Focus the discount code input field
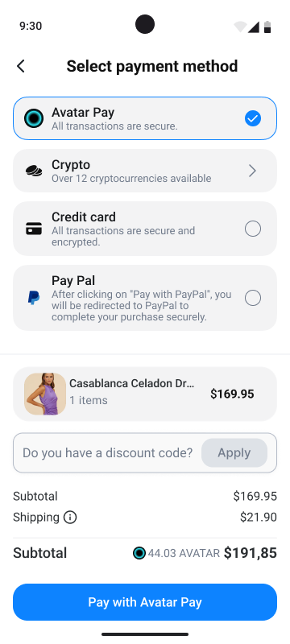The width and height of the screenshot is (290, 644). pos(108,452)
